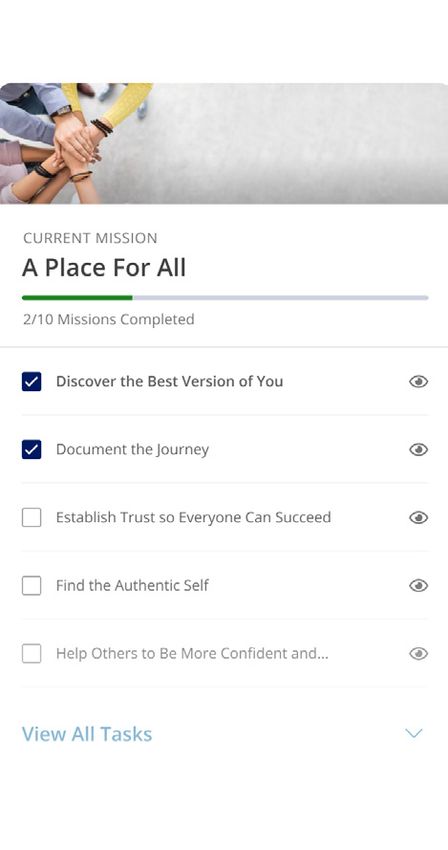Open truncated Help Others to Be More Confident label
Image resolution: width=448 pixels, height=850 pixels.
pyautogui.click(x=192, y=653)
